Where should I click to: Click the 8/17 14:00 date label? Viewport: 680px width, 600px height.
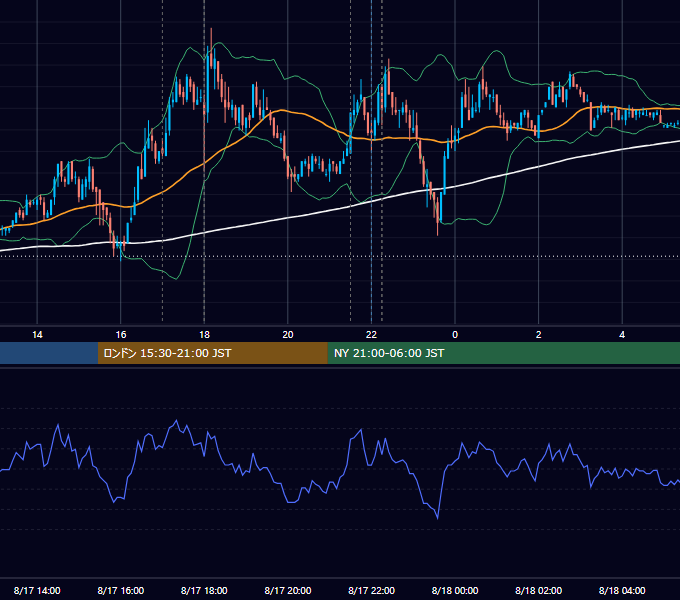coord(37,590)
